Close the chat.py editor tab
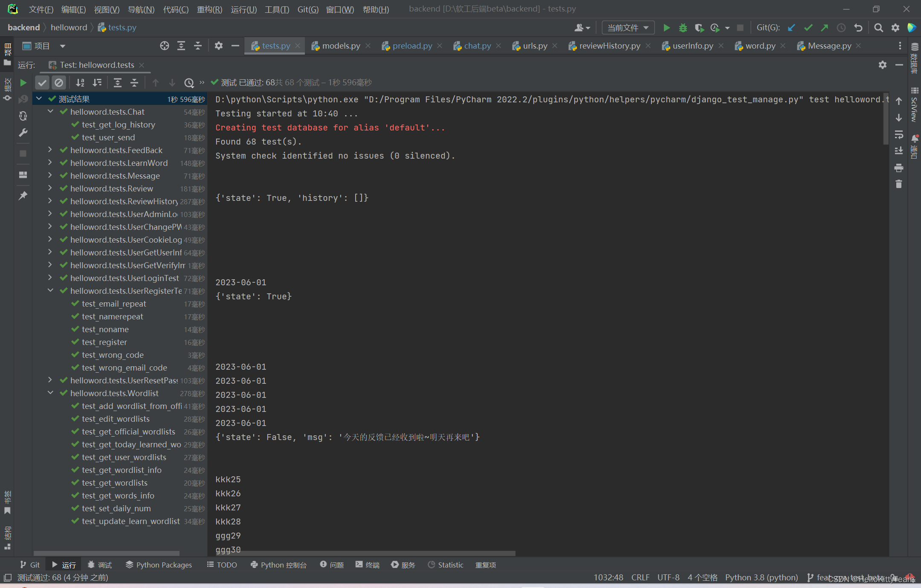 coord(498,46)
